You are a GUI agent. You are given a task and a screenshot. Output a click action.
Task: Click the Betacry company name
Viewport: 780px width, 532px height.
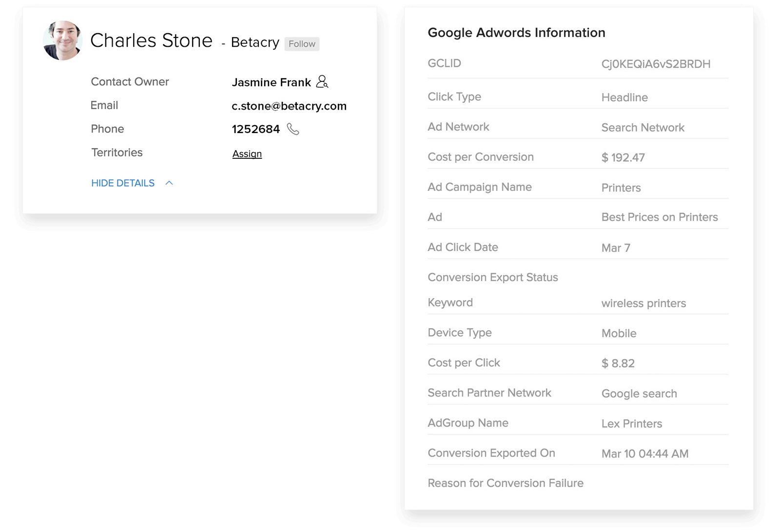(x=255, y=42)
